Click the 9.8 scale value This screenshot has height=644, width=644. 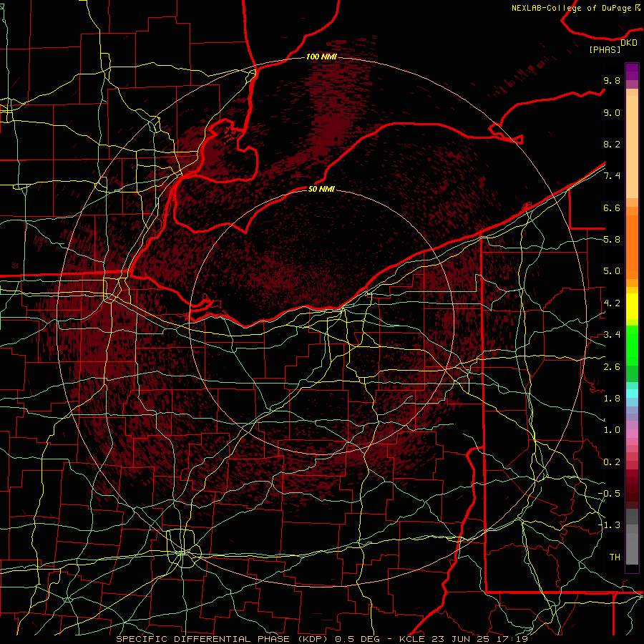612,80
